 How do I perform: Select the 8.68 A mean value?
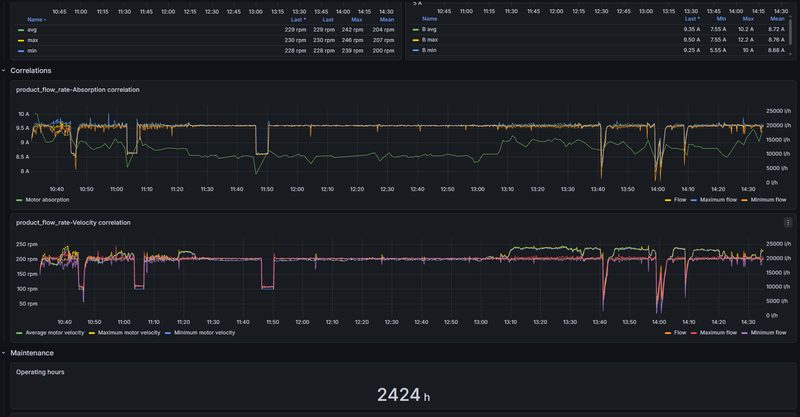pos(777,50)
